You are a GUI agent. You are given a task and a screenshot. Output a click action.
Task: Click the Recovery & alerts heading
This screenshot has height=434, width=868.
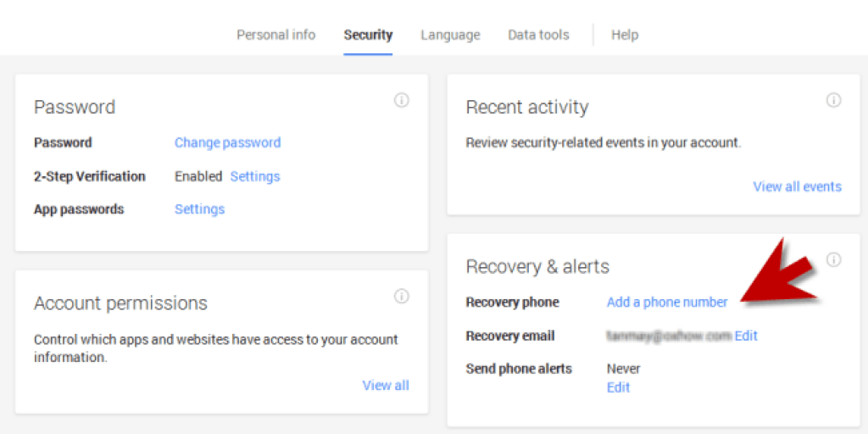[537, 266]
